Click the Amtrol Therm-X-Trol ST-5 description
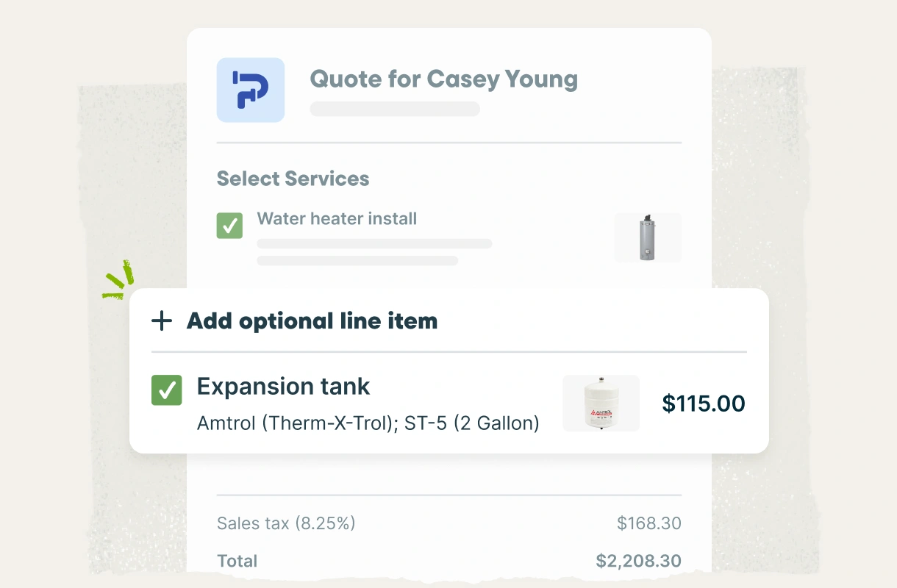The image size is (897, 588). tap(368, 423)
